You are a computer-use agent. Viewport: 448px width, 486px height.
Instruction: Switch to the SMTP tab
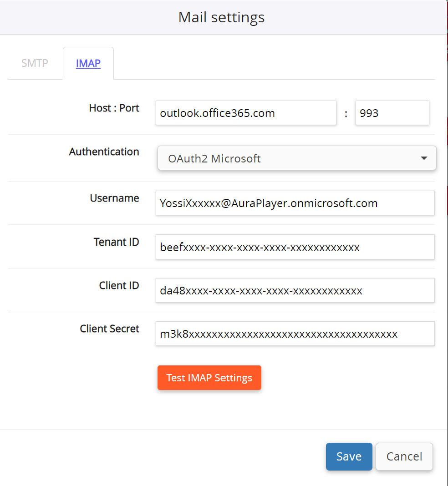(35, 63)
